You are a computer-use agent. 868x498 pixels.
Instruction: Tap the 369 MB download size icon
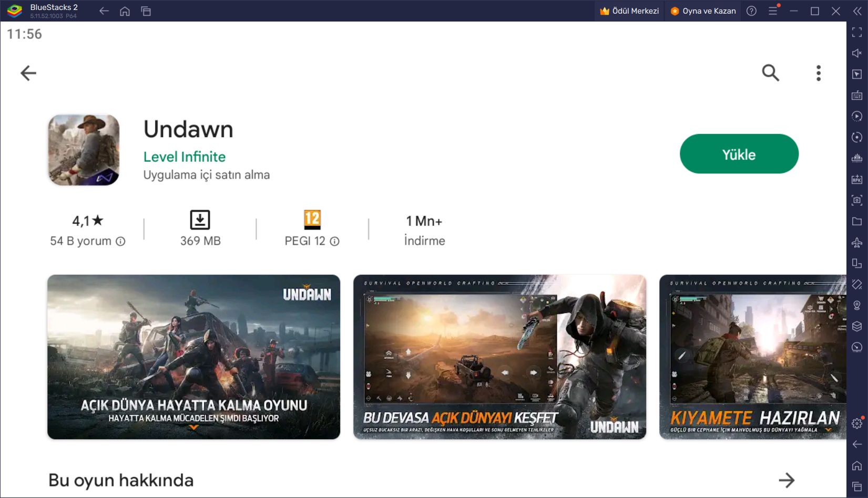point(200,220)
